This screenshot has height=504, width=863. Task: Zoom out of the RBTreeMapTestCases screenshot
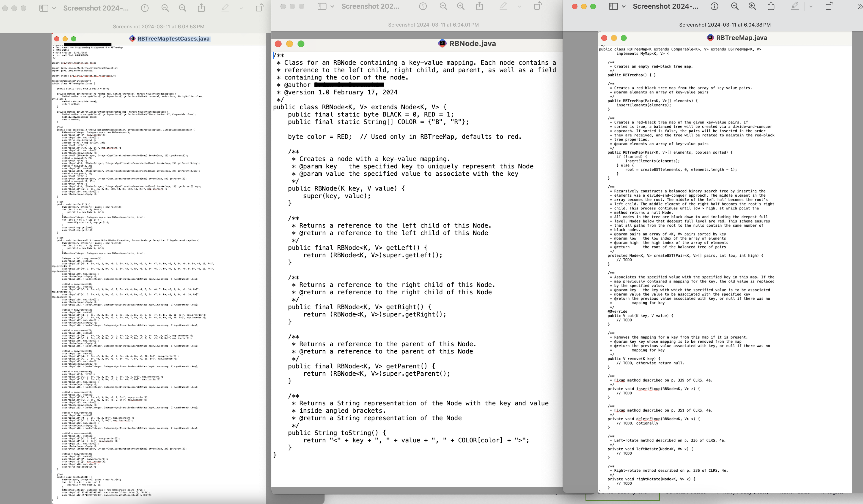165,7
